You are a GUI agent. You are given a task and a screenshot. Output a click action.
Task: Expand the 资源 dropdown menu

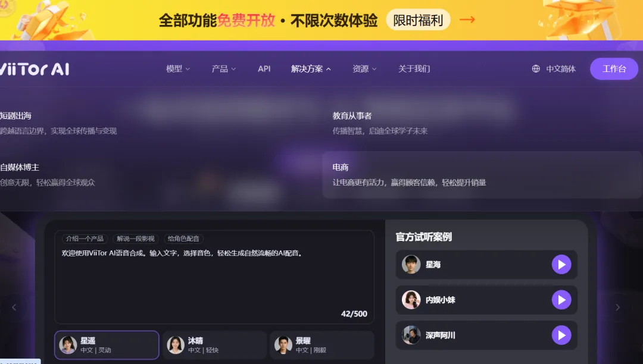pos(364,69)
